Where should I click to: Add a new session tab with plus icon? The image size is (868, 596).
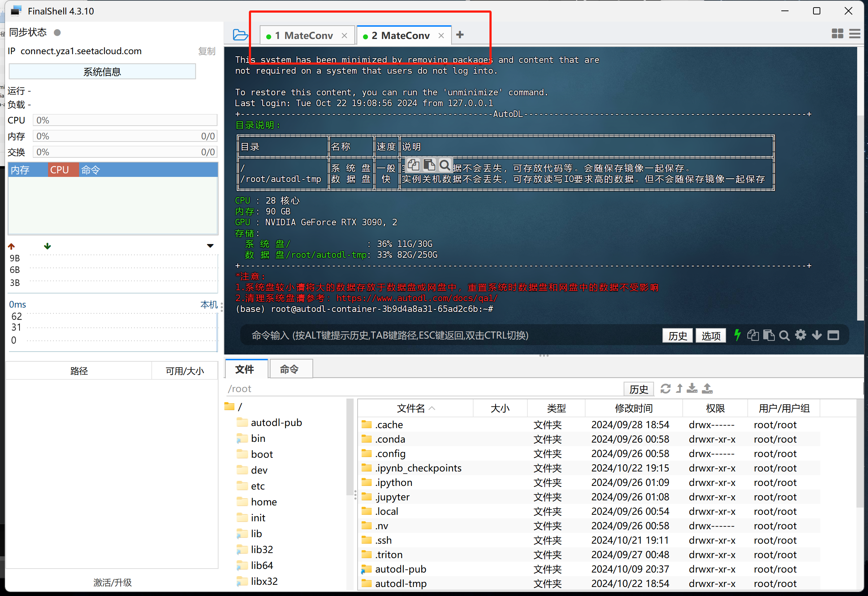click(x=460, y=35)
